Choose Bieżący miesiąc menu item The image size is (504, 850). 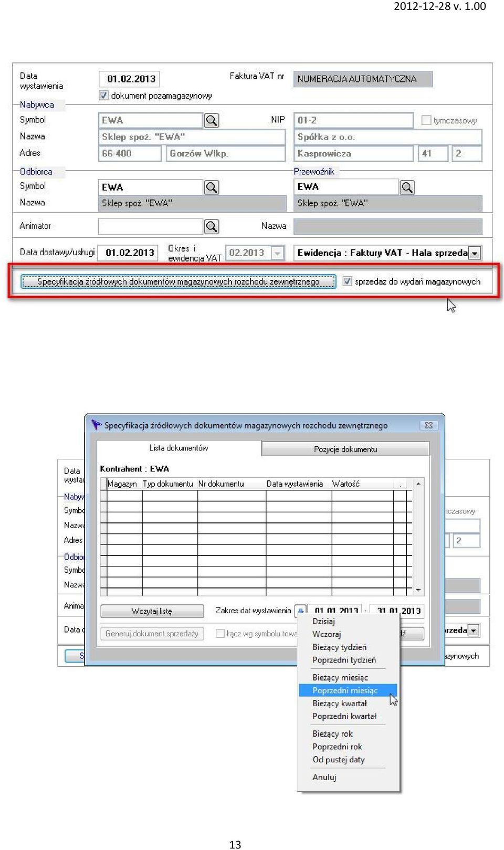[x=340, y=678]
